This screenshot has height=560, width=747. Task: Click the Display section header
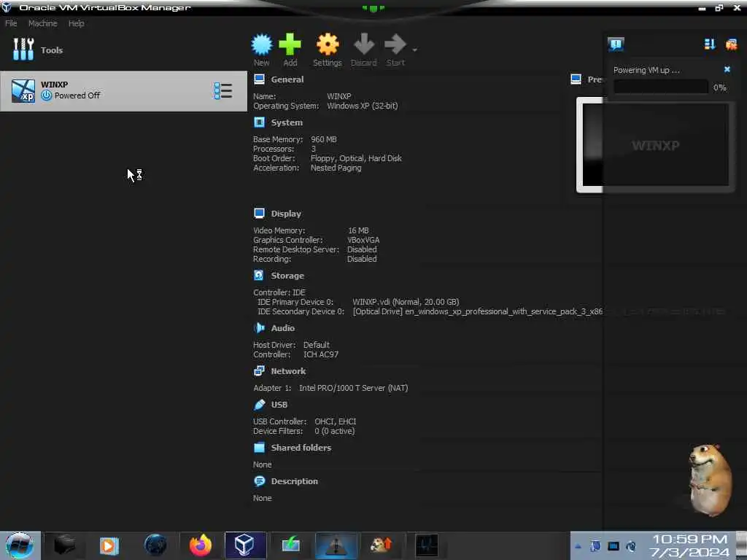point(286,214)
